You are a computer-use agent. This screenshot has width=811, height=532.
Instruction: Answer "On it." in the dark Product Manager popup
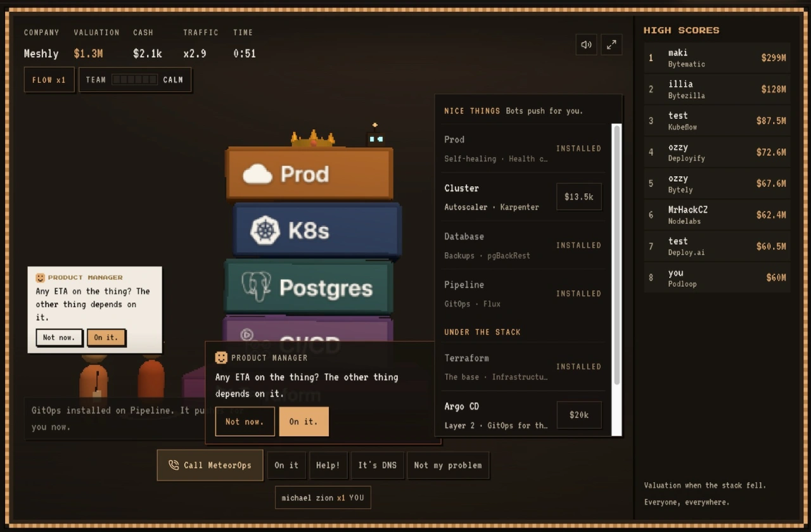[x=303, y=421]
